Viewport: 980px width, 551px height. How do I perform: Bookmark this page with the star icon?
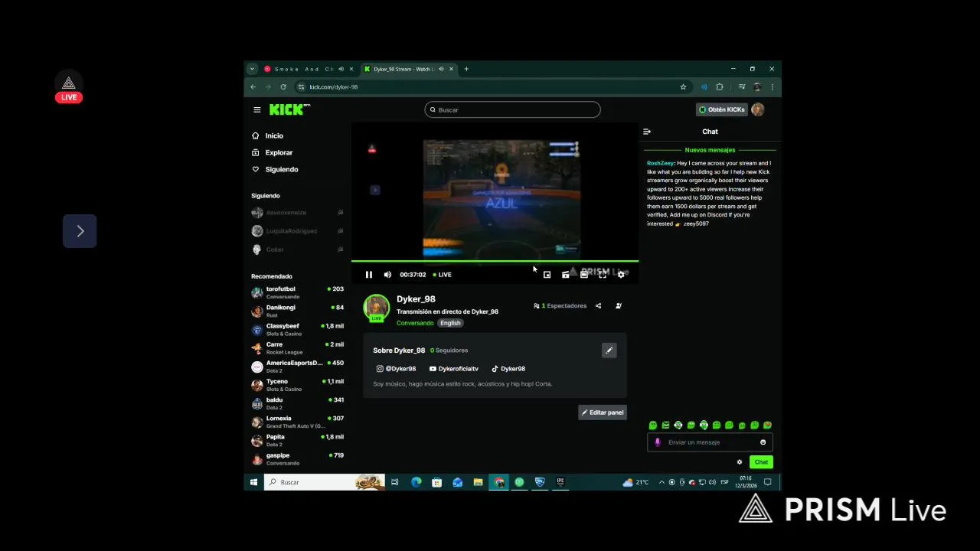(683, 87)
